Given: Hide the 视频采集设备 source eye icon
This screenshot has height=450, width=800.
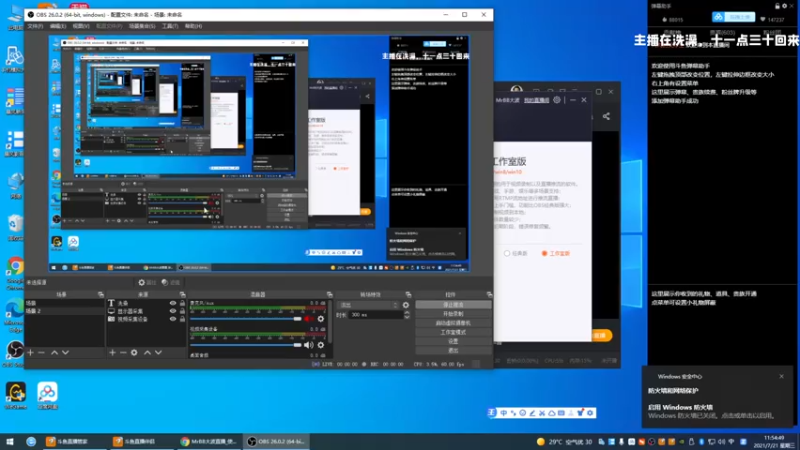Looking at the screenshot, I should [x=173, y=319].
